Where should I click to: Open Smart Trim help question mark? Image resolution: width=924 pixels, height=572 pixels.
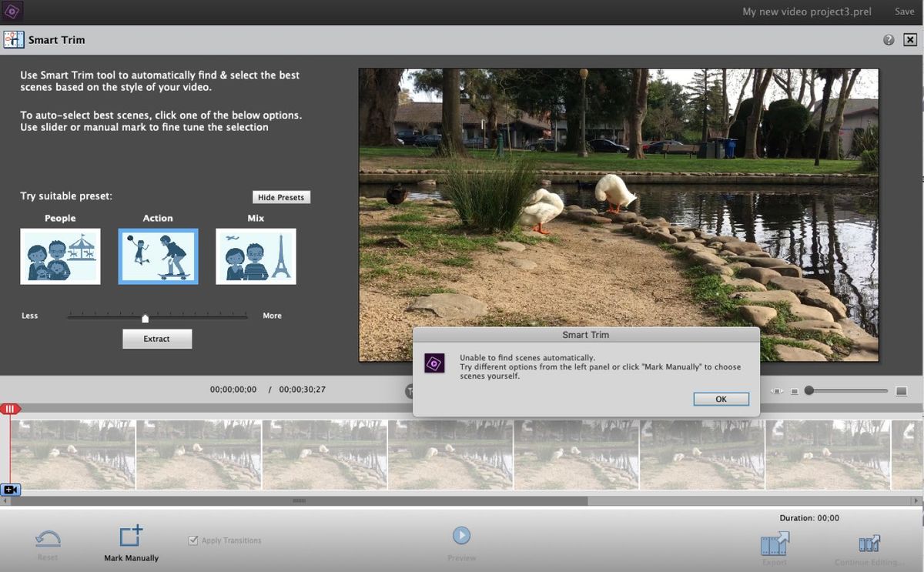pos(889,40)
